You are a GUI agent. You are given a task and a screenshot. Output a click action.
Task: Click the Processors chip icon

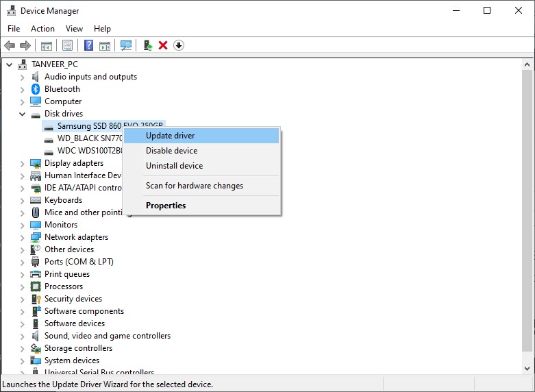[36, 286]
